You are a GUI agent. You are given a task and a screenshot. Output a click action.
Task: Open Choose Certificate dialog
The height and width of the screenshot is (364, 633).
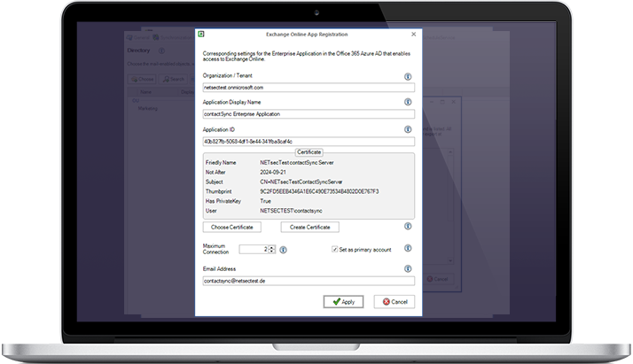tap(231, 228)
